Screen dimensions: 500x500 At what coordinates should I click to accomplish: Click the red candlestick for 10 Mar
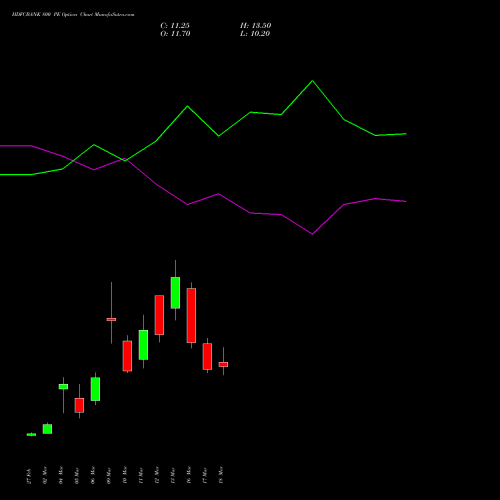127,356
